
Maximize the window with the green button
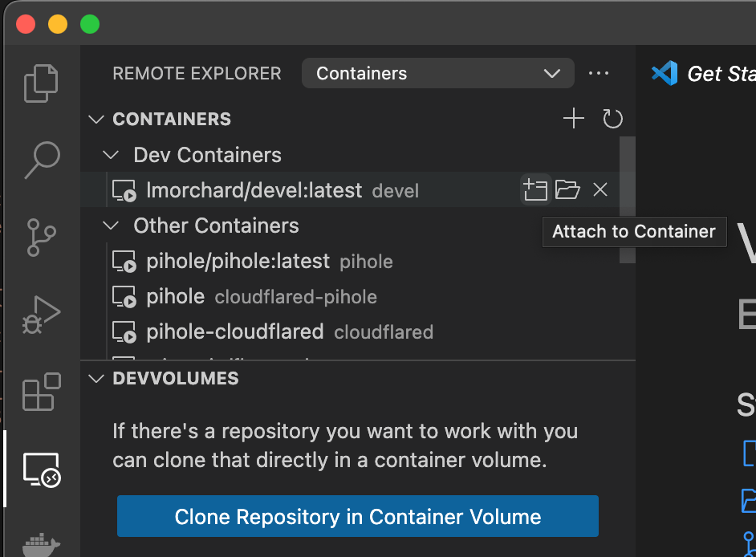tap(90, 24)
